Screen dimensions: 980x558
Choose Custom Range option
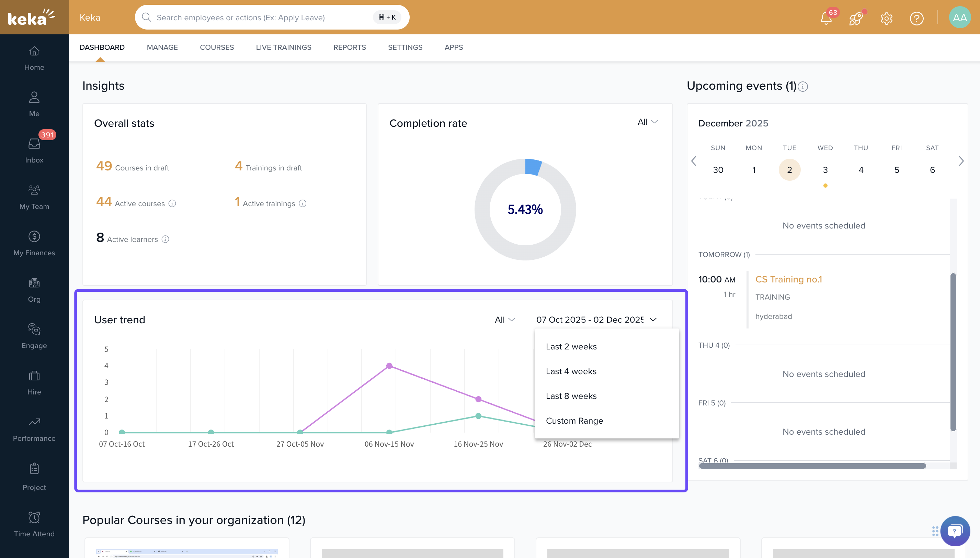pyautogui.click(x=574, y=421)
